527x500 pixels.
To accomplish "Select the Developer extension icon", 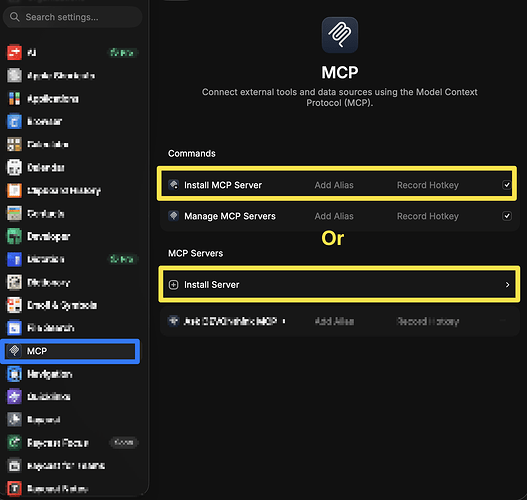I will 14,236.
